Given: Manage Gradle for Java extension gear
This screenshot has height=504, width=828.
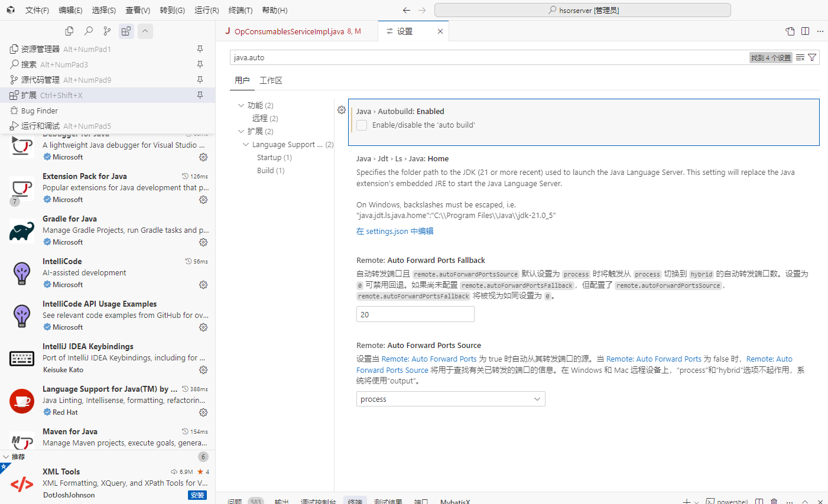Looking at the screenshot, I should 203,242.
